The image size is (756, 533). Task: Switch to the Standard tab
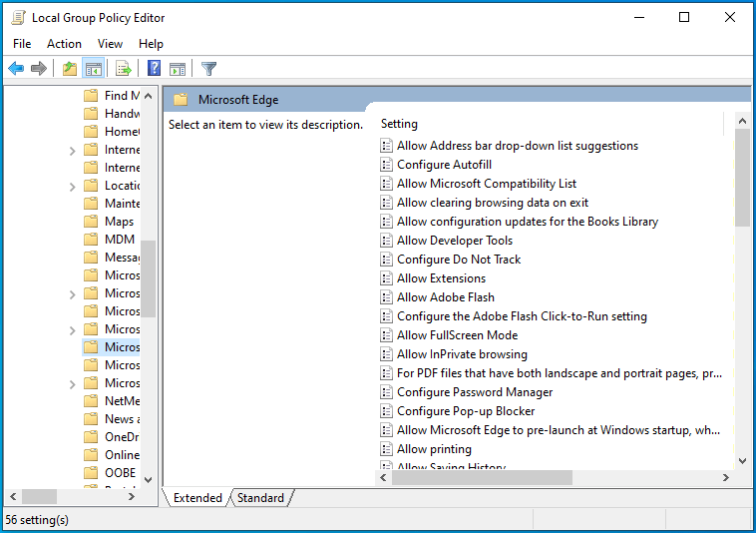pyautogui.click(x=260, y=498)
